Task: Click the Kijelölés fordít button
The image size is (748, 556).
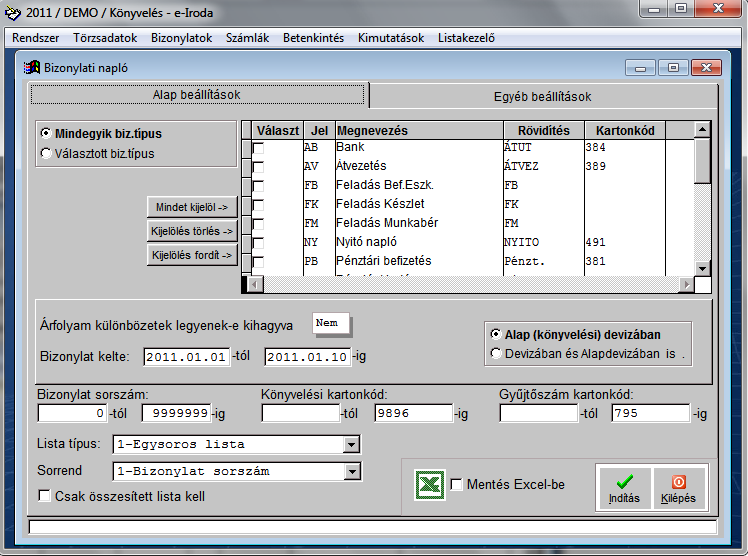Action: 192,255
